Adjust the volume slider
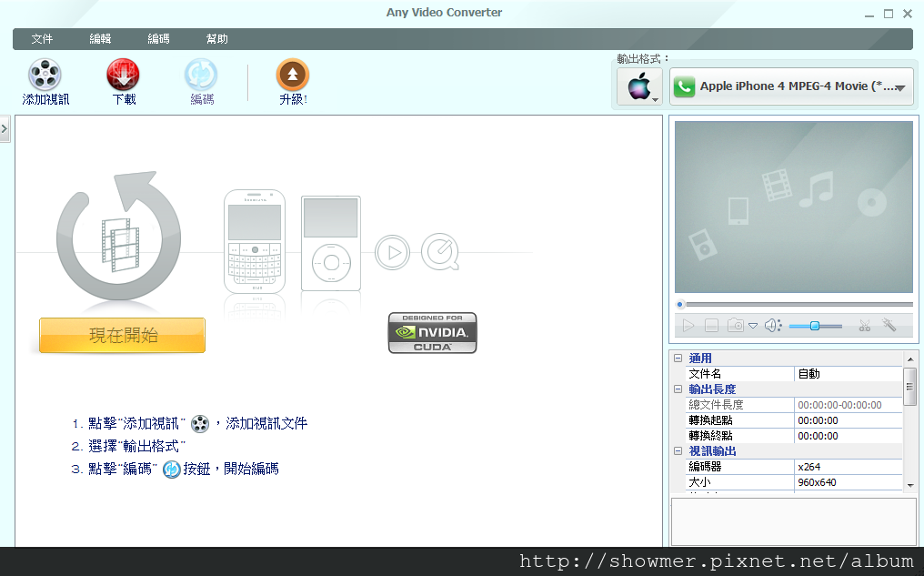The image size is (924, 576). pos(815,326)
